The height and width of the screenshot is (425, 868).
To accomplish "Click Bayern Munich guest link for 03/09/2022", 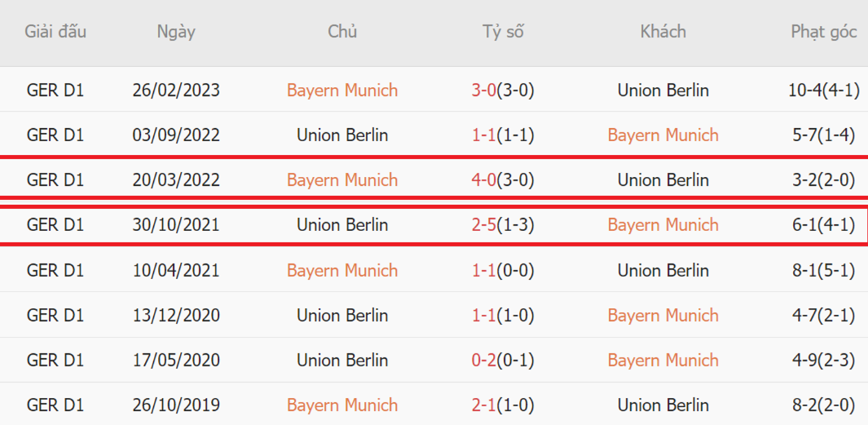I will click(x=663, y=135).
